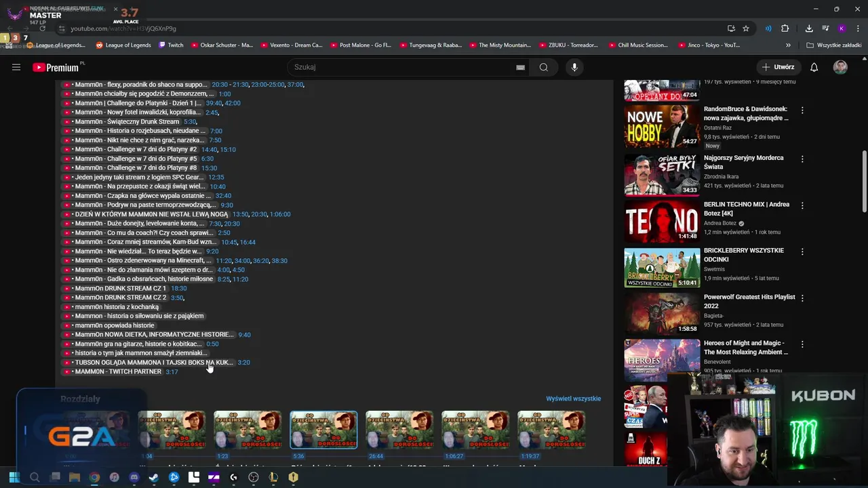Expand hidden bookmarks overflow chevron
Viewport: 868px width, 488px height.
788,45
